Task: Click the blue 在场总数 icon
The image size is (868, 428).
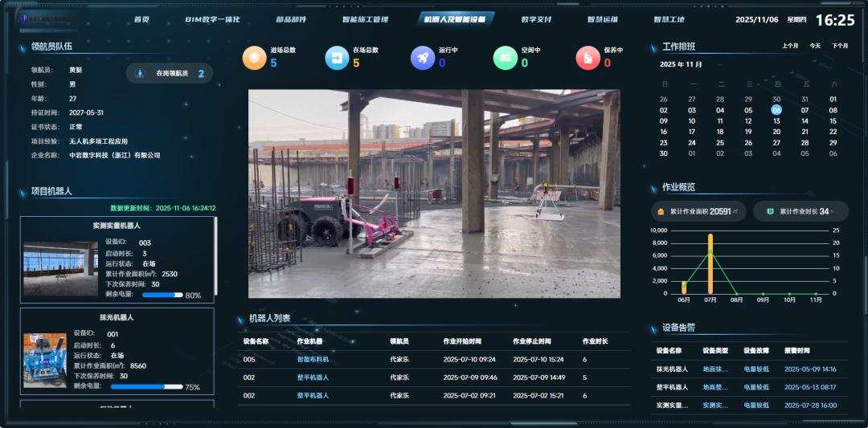Action: (x=337, y=58)
